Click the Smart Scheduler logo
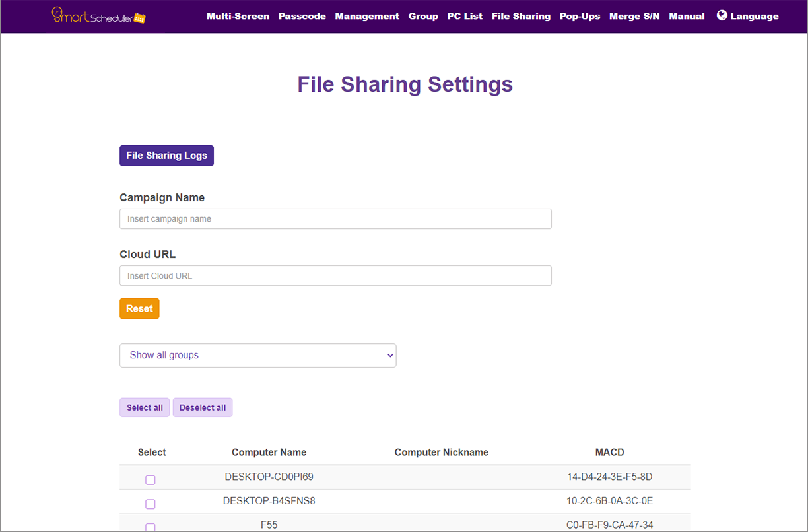Viewport: 808px width, 532px height. click(x=98, y=16)
